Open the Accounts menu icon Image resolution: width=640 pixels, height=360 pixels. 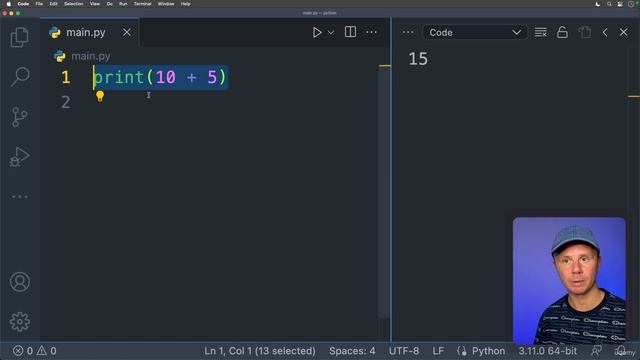[20, 282]
